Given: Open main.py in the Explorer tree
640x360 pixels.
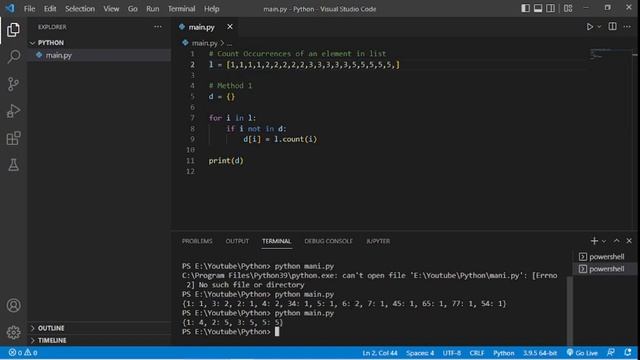Looking at the screenshot, I should 58,55.
